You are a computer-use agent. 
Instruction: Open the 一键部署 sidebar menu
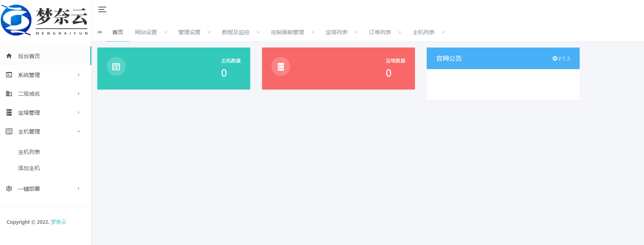pyautogui.click(x=45, y=188)
